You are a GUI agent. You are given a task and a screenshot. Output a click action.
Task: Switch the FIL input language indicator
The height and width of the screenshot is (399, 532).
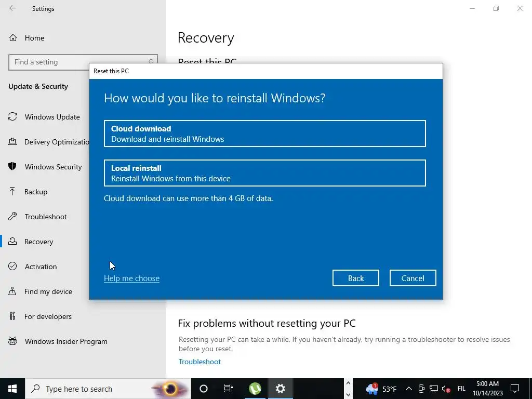461,389
